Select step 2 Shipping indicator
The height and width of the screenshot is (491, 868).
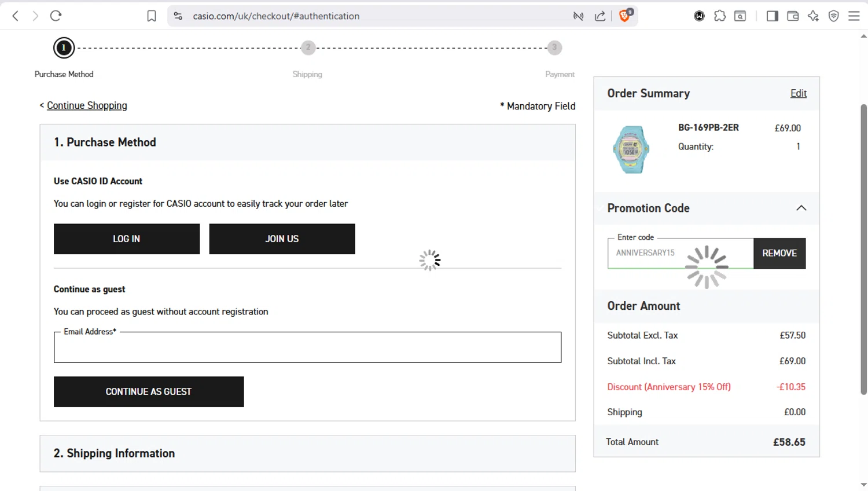(308, 47)
